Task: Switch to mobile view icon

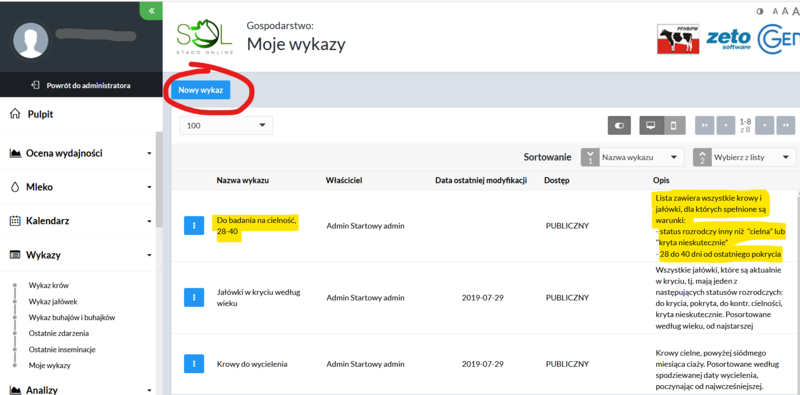Action: [x=673, y=126]
